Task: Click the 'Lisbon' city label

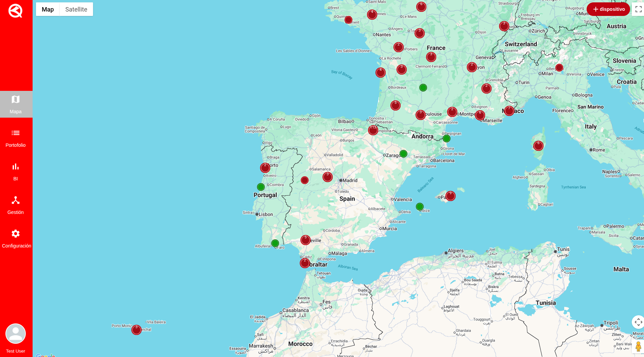Action: click(x=266, y=214)
